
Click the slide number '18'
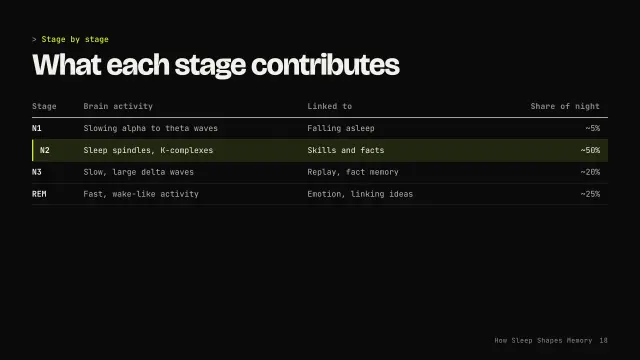[603, 340]
